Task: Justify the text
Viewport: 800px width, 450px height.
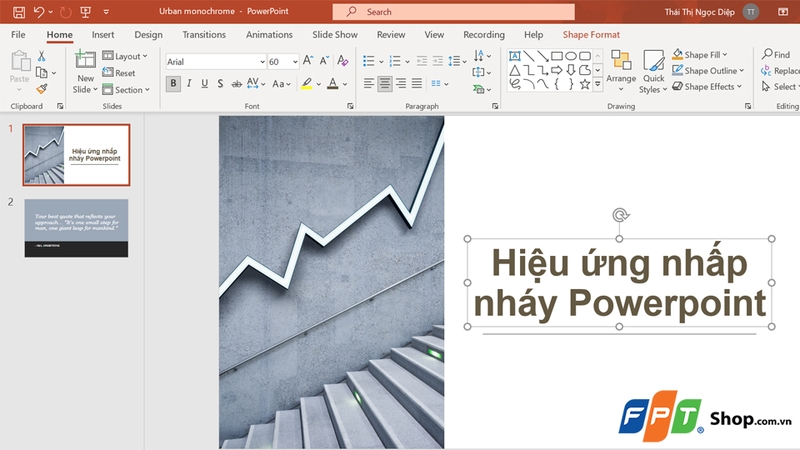Action: [x=417, y=83]
